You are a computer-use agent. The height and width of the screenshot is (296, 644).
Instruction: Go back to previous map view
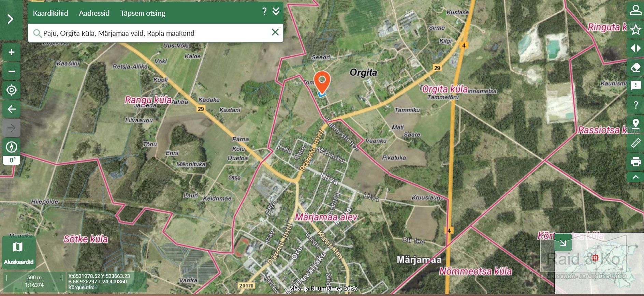[12, 109]
